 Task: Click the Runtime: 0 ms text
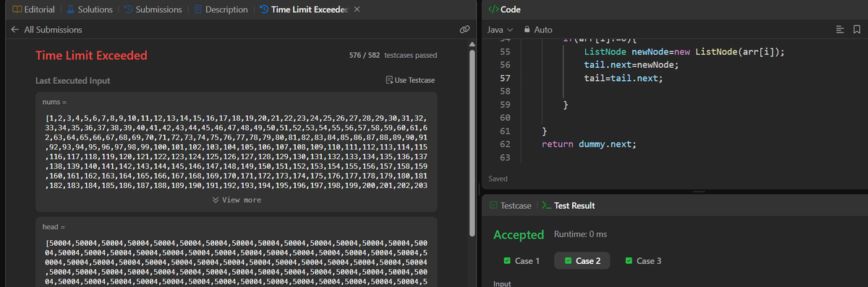[580, 234]
